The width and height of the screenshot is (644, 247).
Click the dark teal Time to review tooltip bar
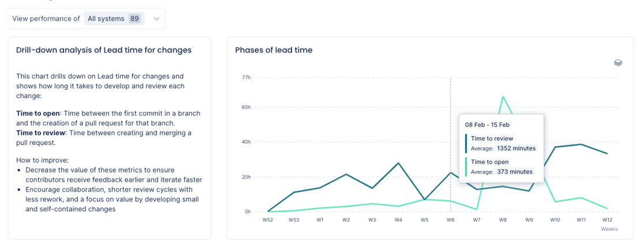point(466,144)
